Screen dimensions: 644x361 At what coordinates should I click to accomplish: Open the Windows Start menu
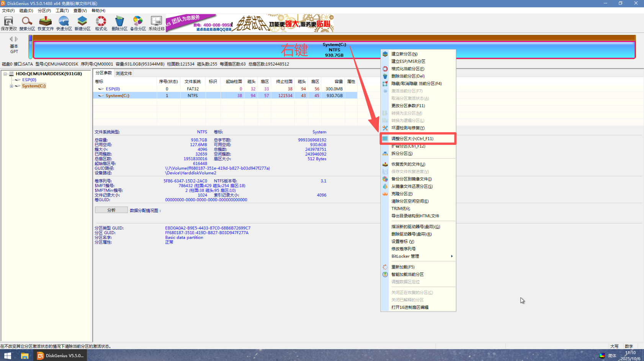[x=7, y=355]
